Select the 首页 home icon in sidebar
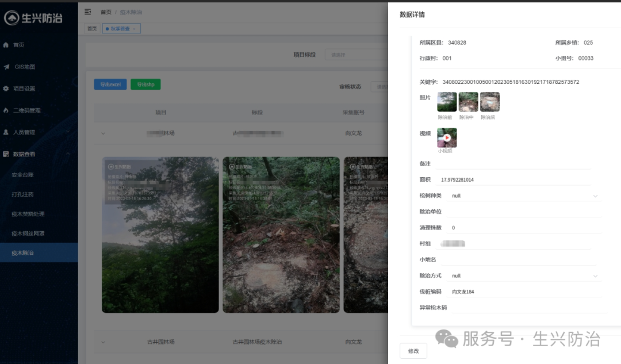Viewport: 621px width, 364px height. 6,45
